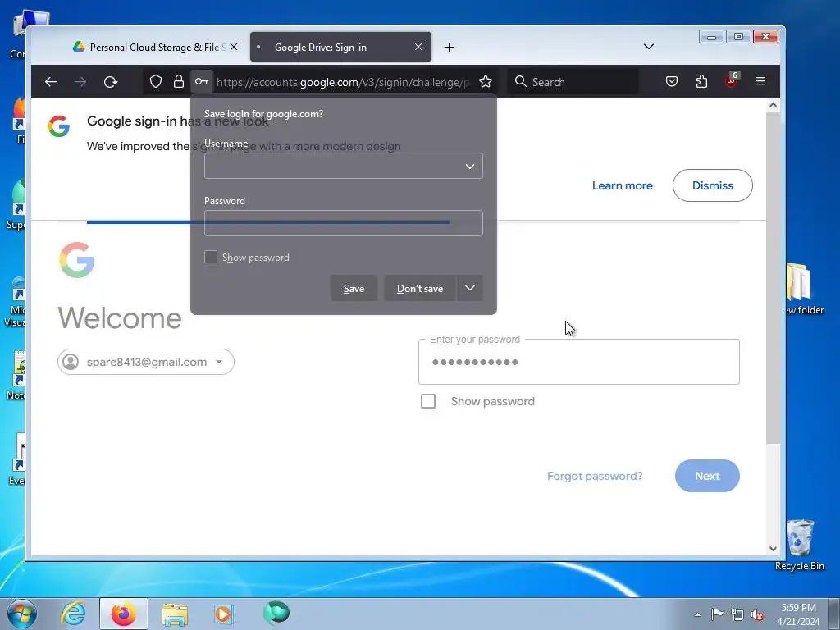The width and height of the screenshot is (840, 630).
Task: Open the Firefox hamburger menu
Action: coord(760,81)
